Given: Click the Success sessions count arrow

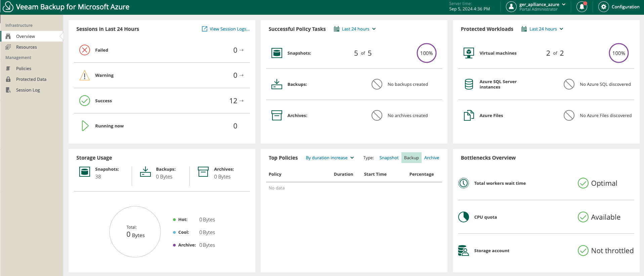Looking at the screenshot, I should 241,101.
